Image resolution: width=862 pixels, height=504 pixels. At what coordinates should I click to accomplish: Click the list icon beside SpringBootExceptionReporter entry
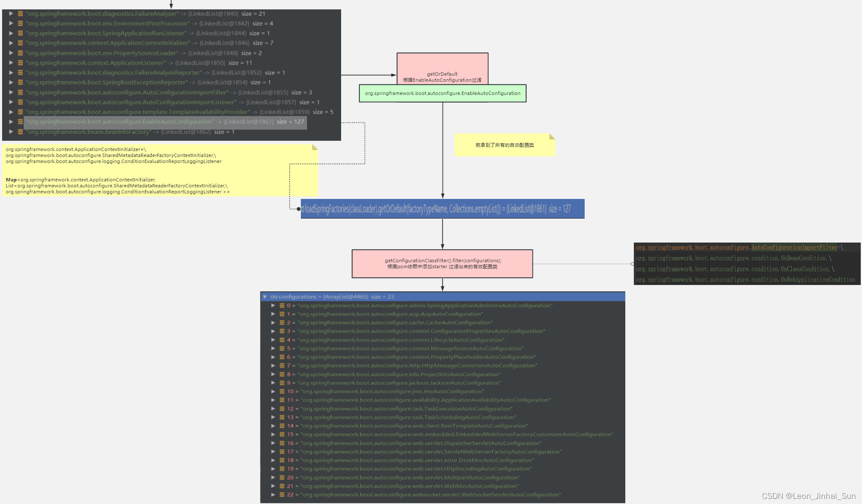pyautogui.click(x=20, y=82)
